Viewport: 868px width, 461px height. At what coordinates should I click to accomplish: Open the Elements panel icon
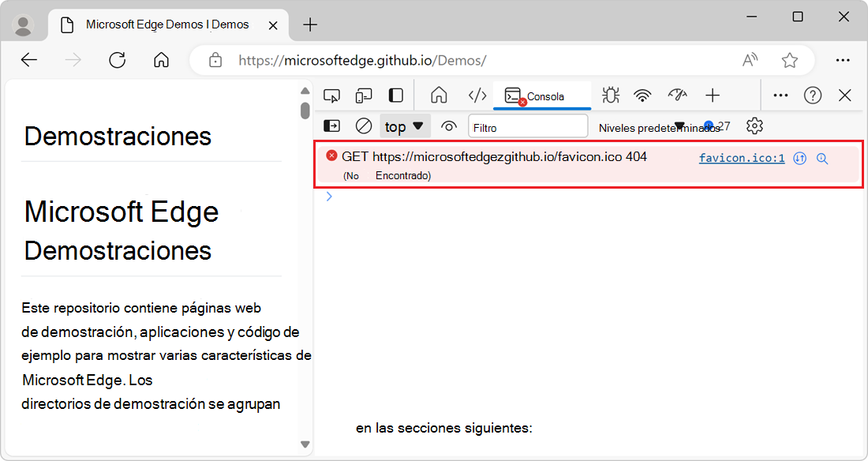pos(477,95)
